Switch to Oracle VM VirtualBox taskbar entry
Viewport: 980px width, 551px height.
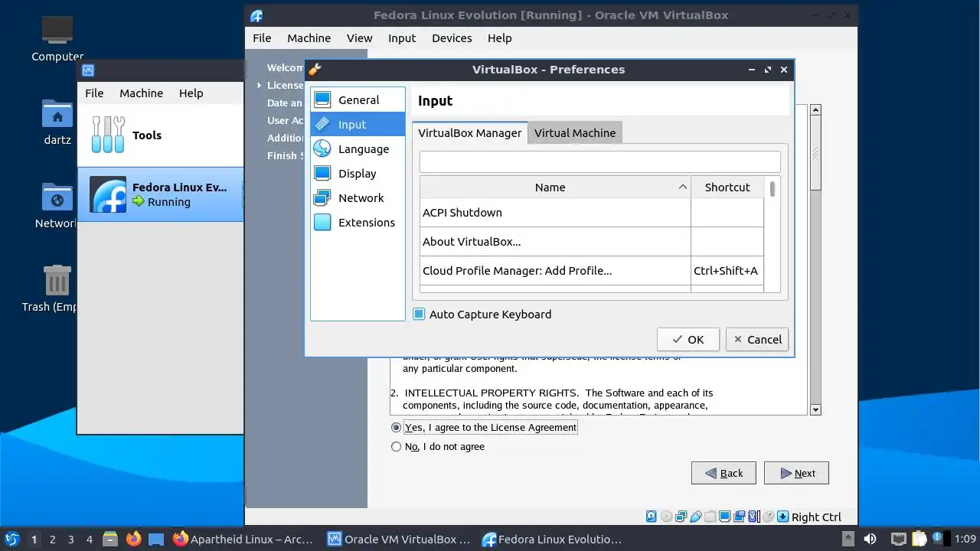coord(399,539)
